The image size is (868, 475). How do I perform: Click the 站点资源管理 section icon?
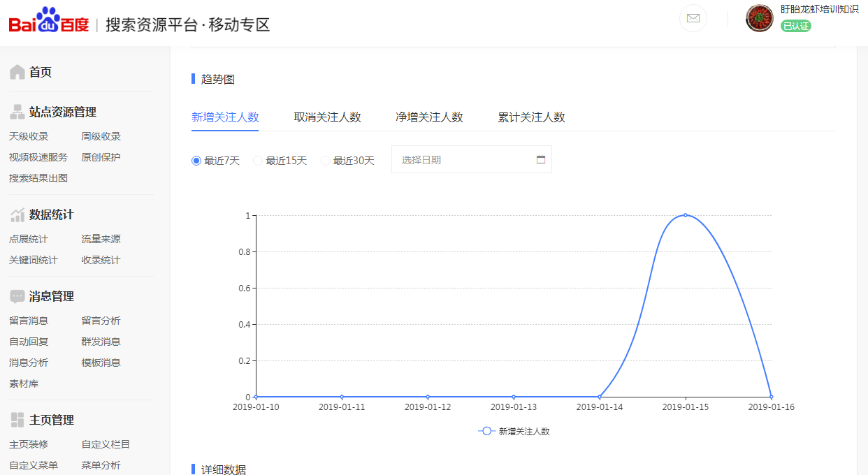pos(17,112)
